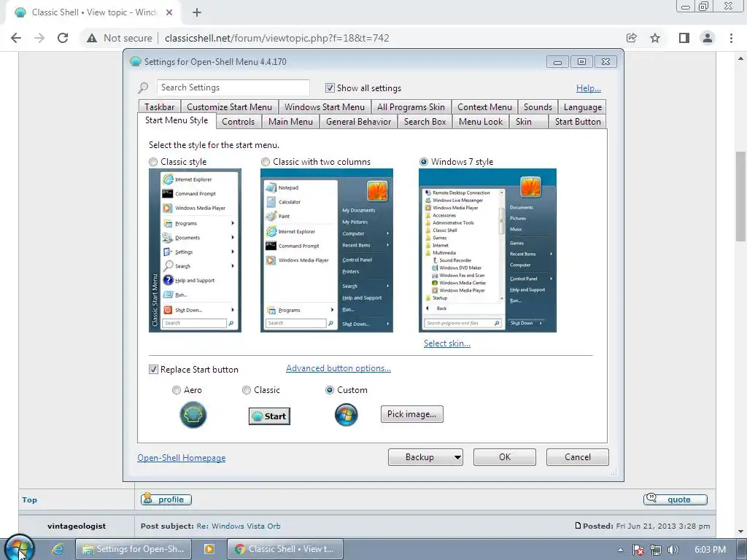Open the Chrome three-dot menu
The image size is (747, 560).
click(x=731, y=38)
